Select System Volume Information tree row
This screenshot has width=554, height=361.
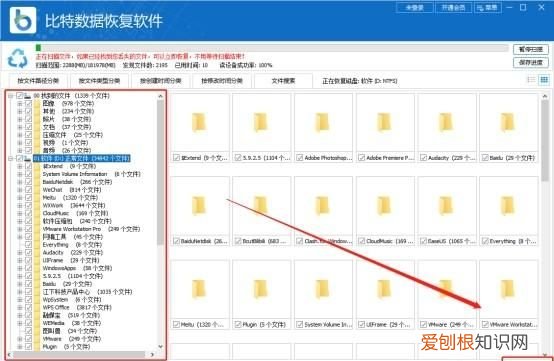tap(91, 174)
